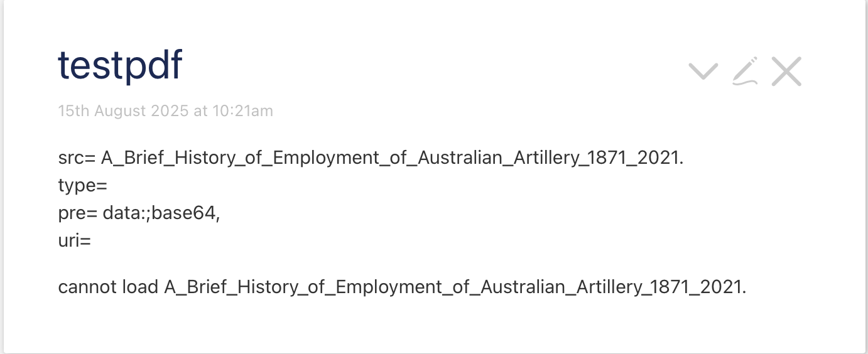The height and width of the screenshot is (354, 868).
Task: Click the uri= line
Action: pos(75,240)
